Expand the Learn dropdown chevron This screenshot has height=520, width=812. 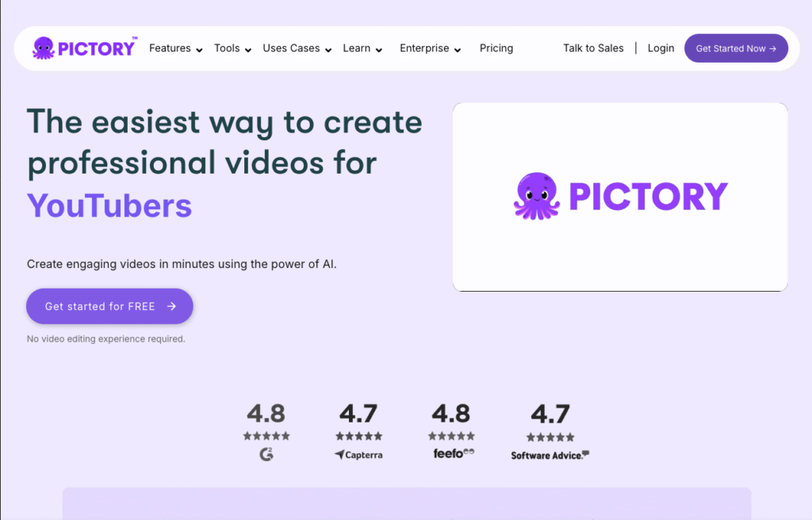click(379, 50)
